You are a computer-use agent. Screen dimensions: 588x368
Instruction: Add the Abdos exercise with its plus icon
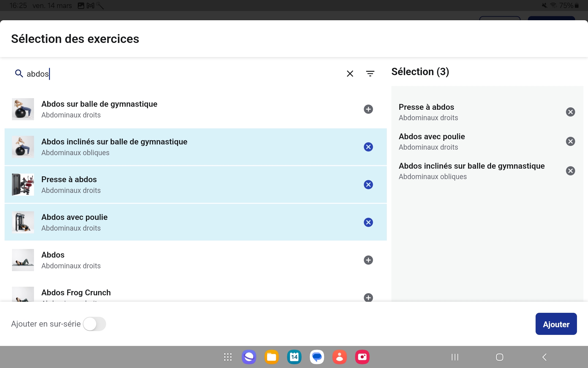[x=368, y=260]
